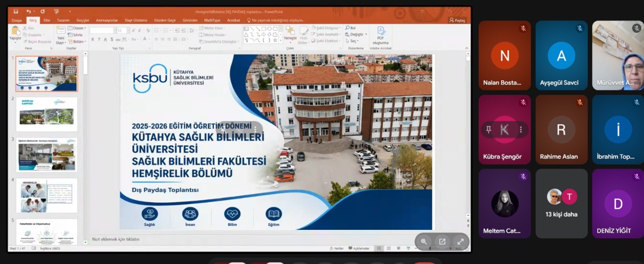The height and width of the screenshot is (264, 644).
Task: Center text in Paragraf group
Action: click(x=163, y=39)
